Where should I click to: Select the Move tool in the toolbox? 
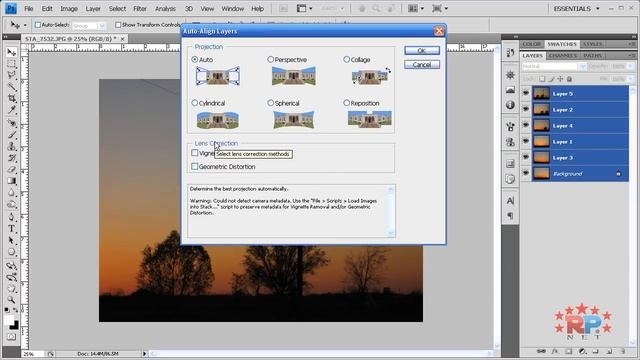(11, 52)
